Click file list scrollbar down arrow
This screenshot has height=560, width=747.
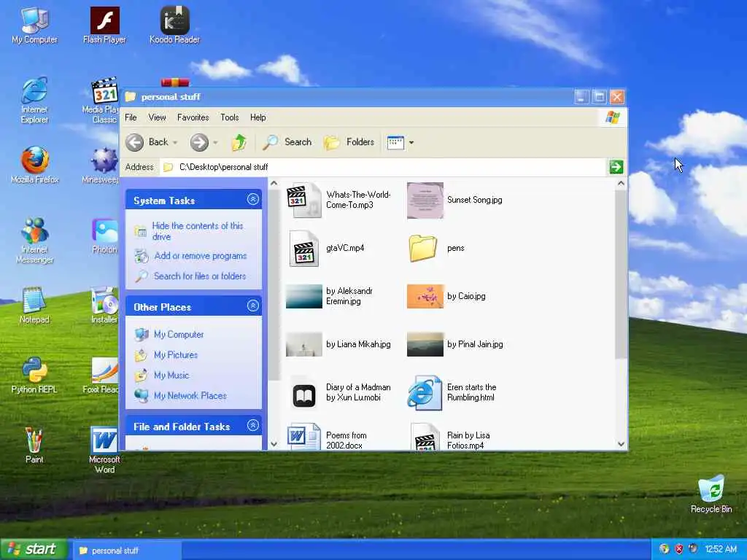click(x=621, y=444)
